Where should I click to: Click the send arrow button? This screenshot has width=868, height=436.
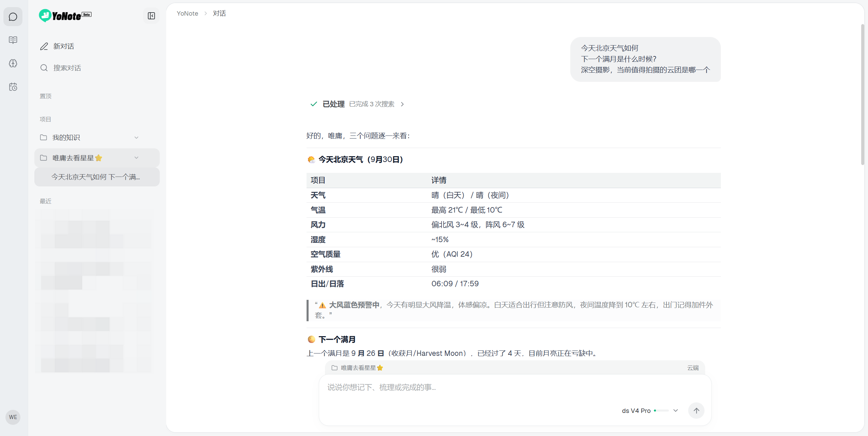pos(696,411)
